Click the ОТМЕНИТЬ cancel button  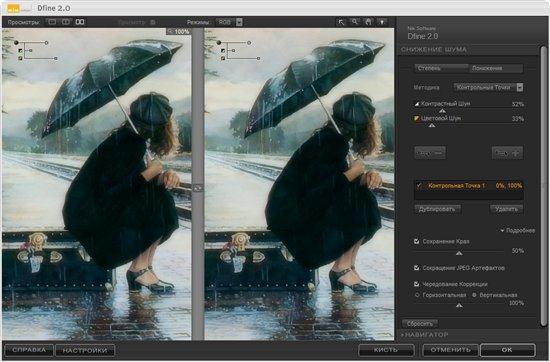450,350
